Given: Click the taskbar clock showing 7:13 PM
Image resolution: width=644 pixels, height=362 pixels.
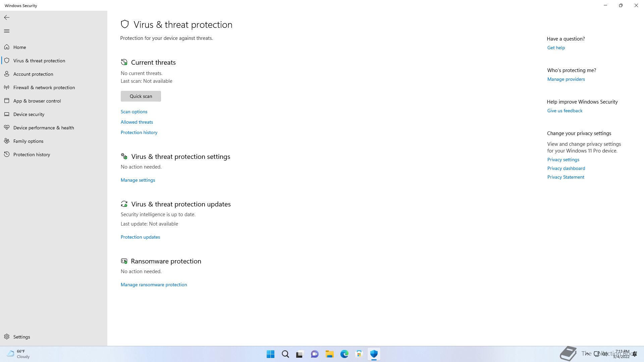Looking at the screenshot, I should point(622,354).
